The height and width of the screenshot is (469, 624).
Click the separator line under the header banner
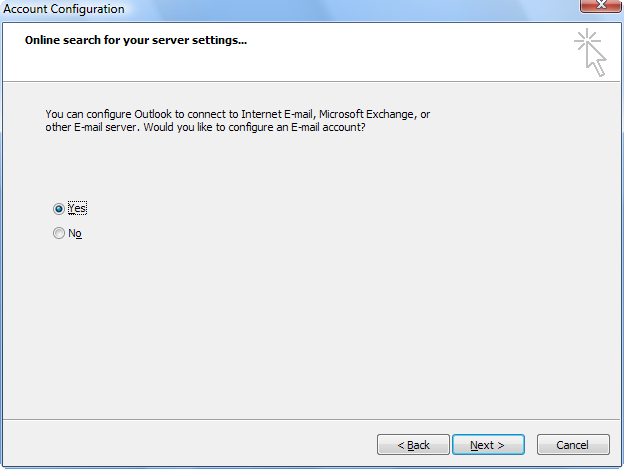(311, 82)
